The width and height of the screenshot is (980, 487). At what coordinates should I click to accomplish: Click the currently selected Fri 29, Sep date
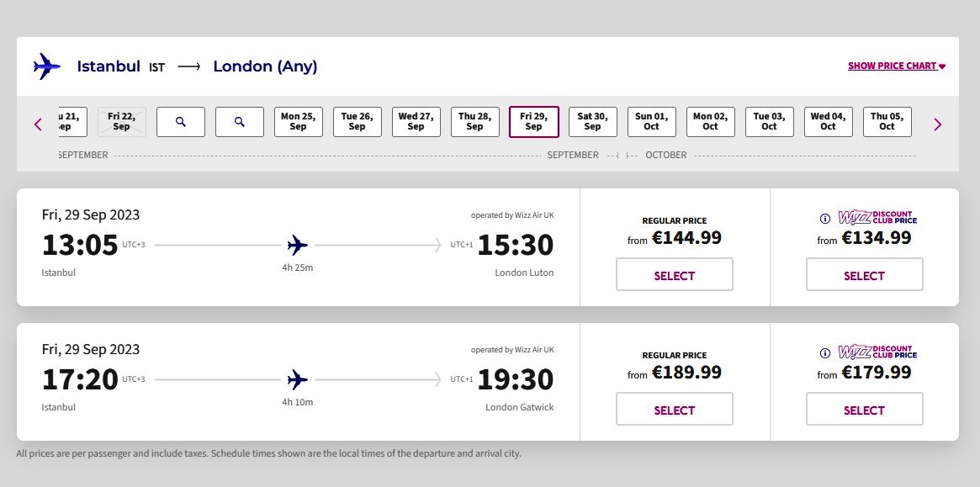pos(534,122)
